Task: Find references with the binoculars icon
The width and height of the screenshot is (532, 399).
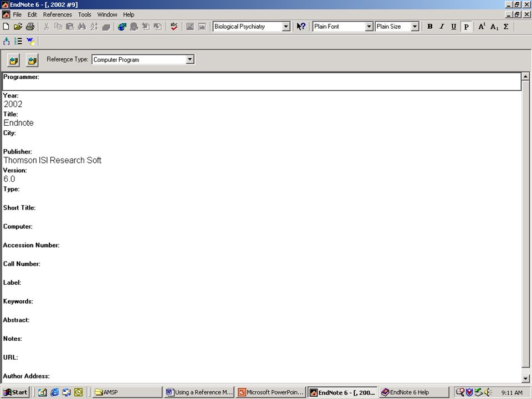Action: click(82, 27)
